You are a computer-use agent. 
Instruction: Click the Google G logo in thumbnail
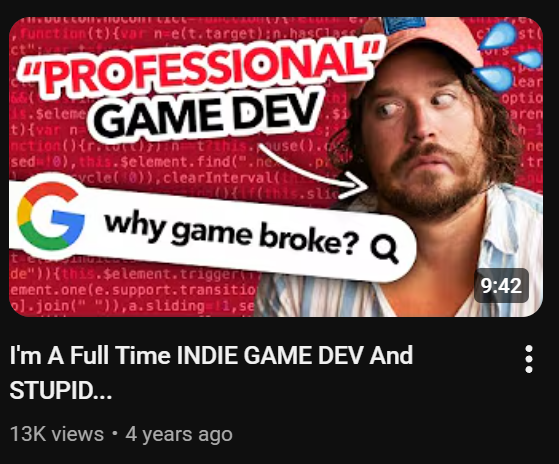[51, 216]
